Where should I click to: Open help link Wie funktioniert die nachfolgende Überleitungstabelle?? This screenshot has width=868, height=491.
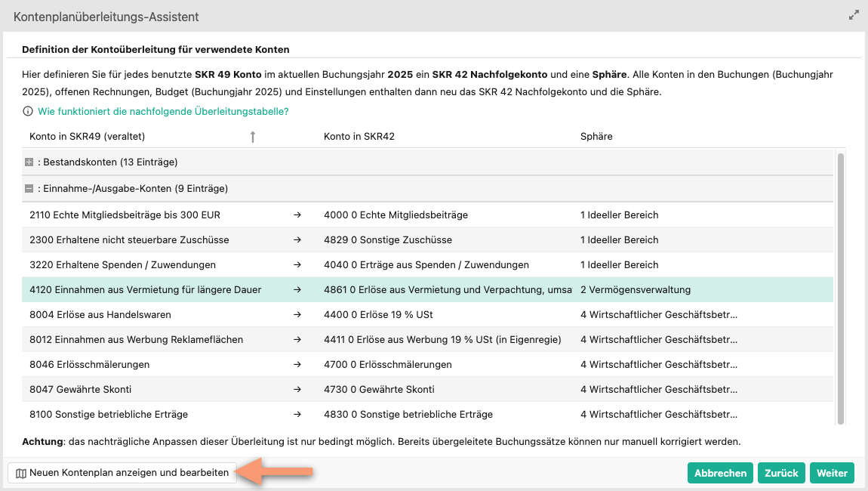pos(163,111)
